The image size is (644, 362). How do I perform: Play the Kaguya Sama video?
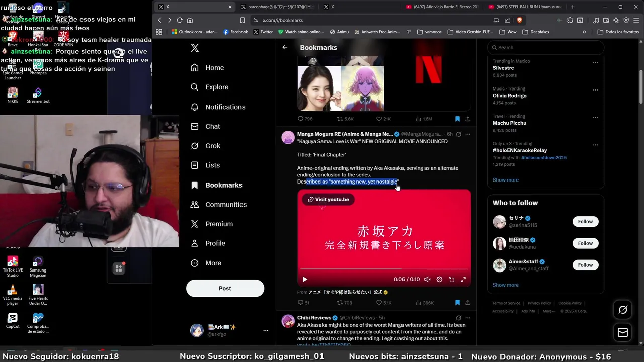pyautogui.click(x=305, y=279)
